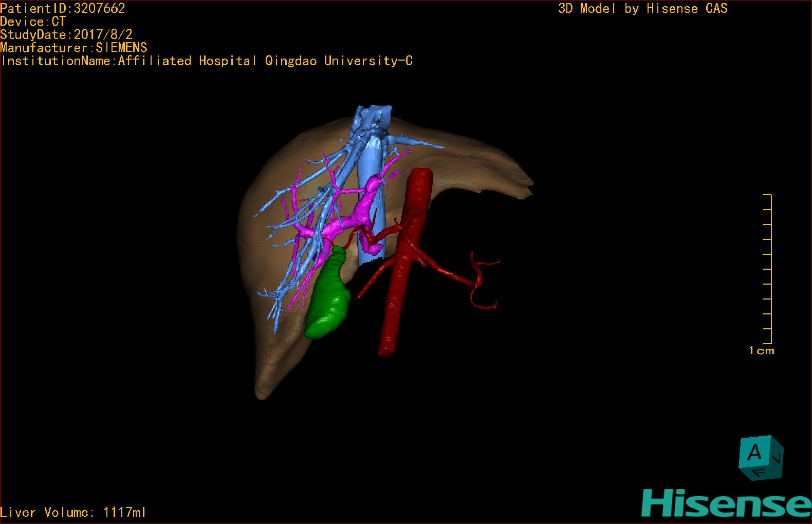Click the orientation cube in the corner
Screen dimensions: 812x524
pyautogui.click(x=762, y=458)
